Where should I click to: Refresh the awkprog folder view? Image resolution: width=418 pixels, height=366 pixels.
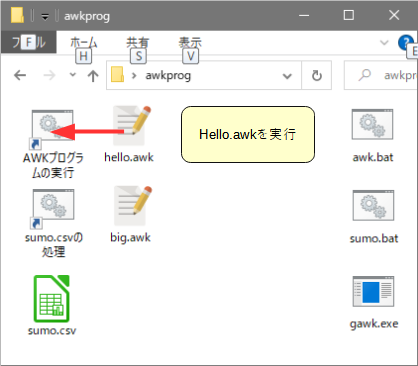pyautogui.click(x=317, y=76)
